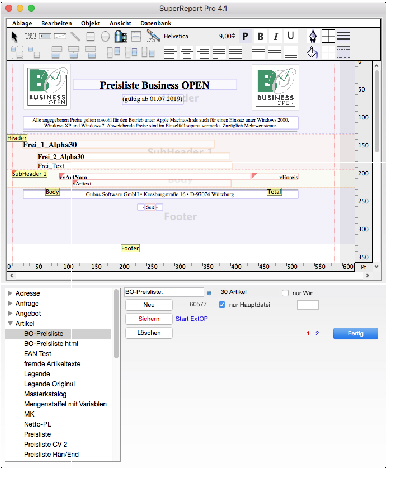This screenshot has width=399, height=479.
Task: Click the Löschen button
Action: point(149,333)
